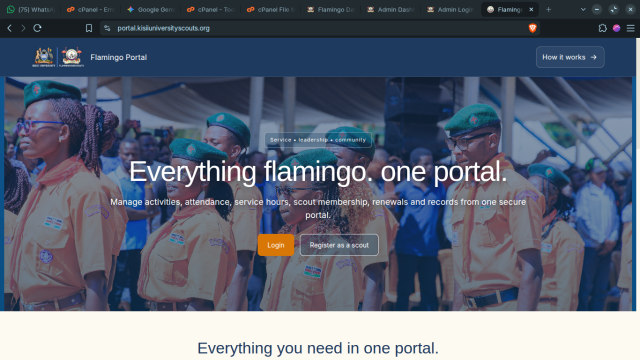Click the Kisii University crest logo
640x360 pixels.
coord(44,57)
